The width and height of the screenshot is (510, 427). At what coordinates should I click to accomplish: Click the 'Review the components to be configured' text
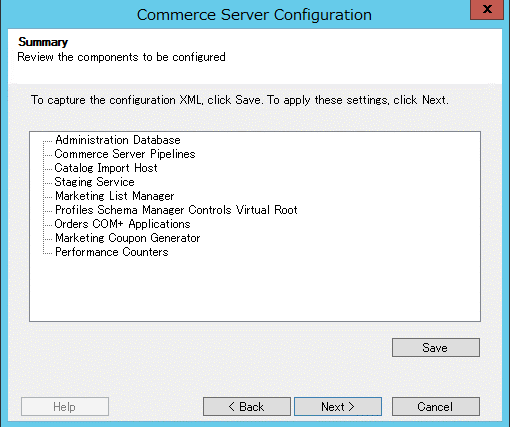121,57
